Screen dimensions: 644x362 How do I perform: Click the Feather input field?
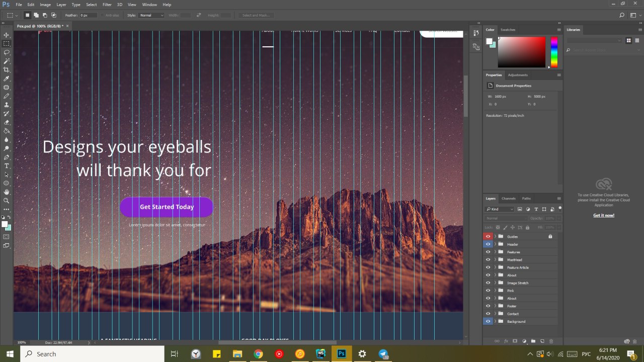point(89,16)
